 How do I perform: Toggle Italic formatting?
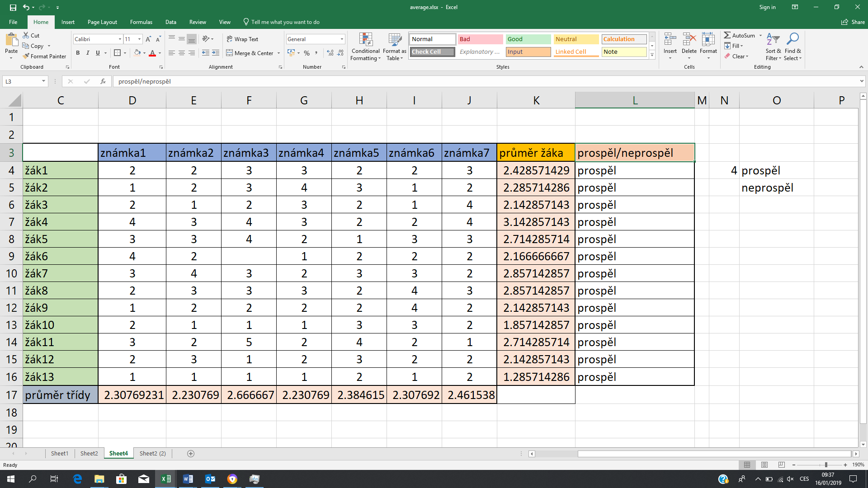88,53
